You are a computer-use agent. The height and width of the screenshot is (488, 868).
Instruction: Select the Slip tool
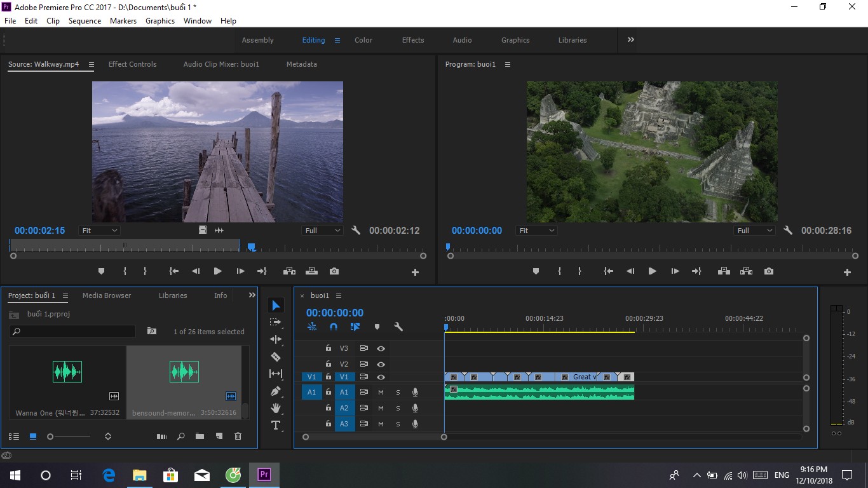click(275, 374)
